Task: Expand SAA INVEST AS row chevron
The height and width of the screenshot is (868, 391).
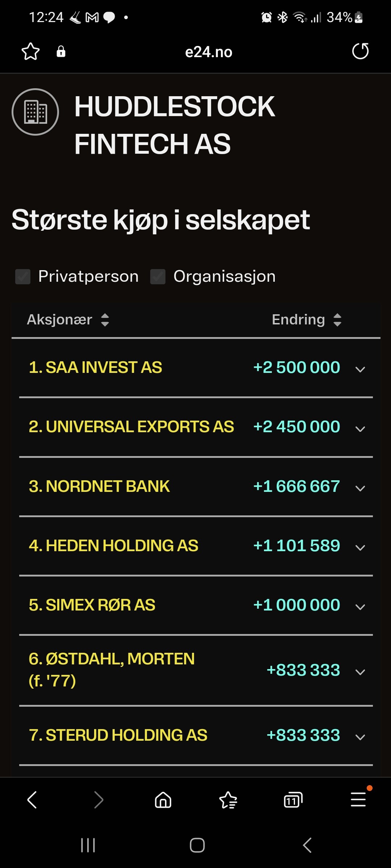Action: point(360,369)
